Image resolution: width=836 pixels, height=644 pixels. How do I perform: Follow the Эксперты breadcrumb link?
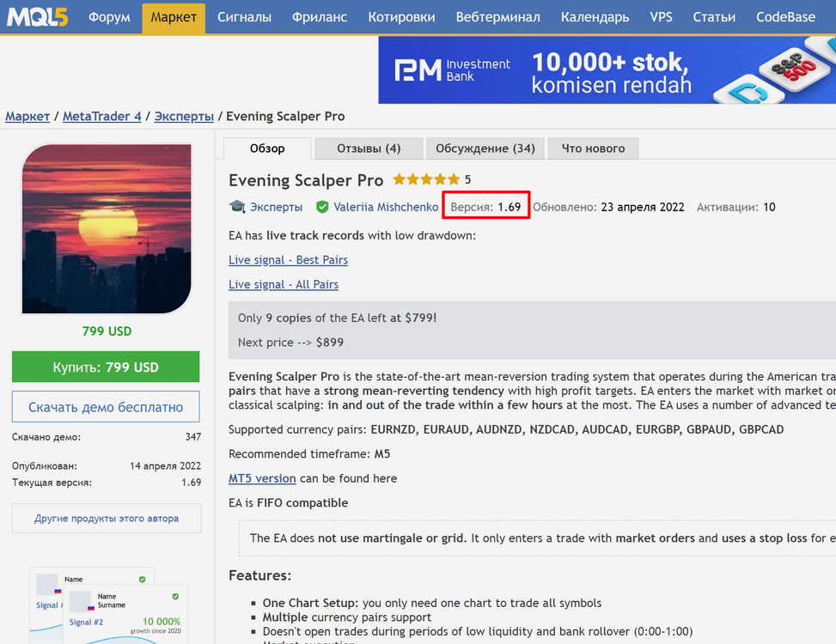click(184, 116)
